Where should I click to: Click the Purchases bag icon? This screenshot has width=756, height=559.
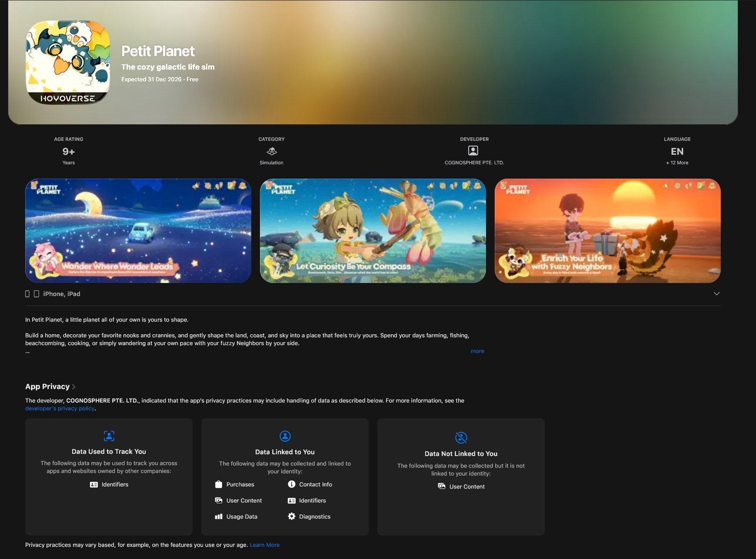219,484
